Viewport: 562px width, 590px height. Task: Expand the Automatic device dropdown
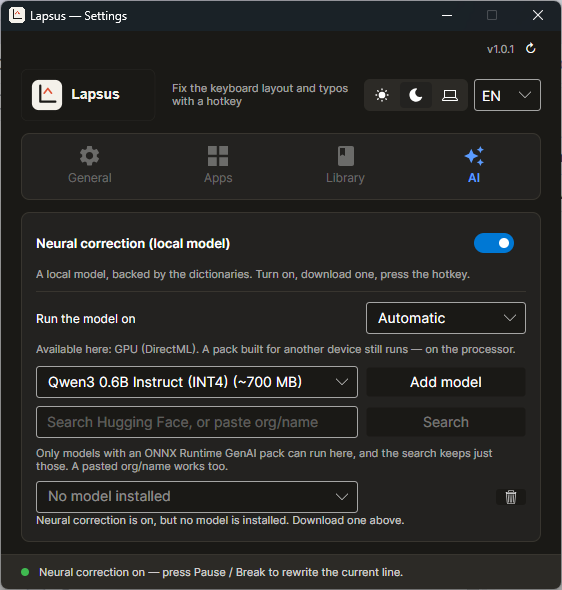tap(446, 318)
